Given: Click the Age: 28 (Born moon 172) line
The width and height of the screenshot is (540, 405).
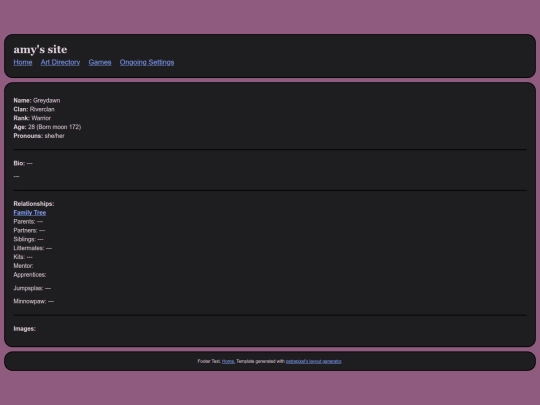Looking at the screenshot, I should [x=47, y=127].
